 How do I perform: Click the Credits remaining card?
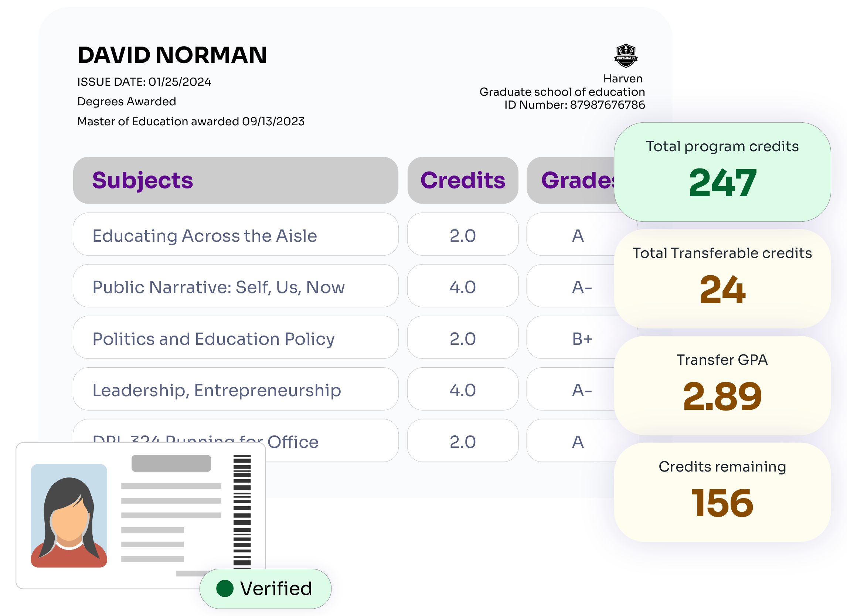(x=722, y=492)
